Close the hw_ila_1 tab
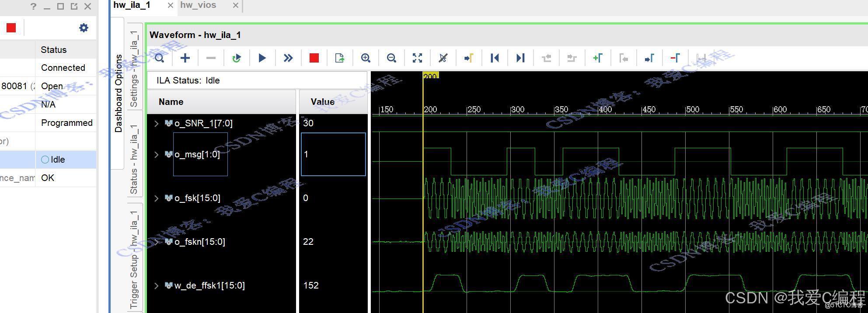The width and height of the screenshot is (868, 313). point(171,5)
